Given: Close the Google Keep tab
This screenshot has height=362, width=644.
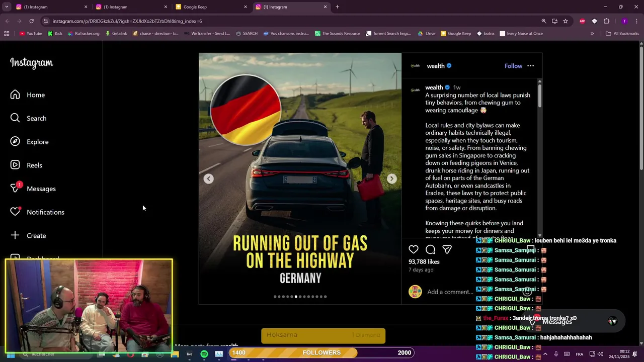Looking at the screenshot, I should pos(246,7).
